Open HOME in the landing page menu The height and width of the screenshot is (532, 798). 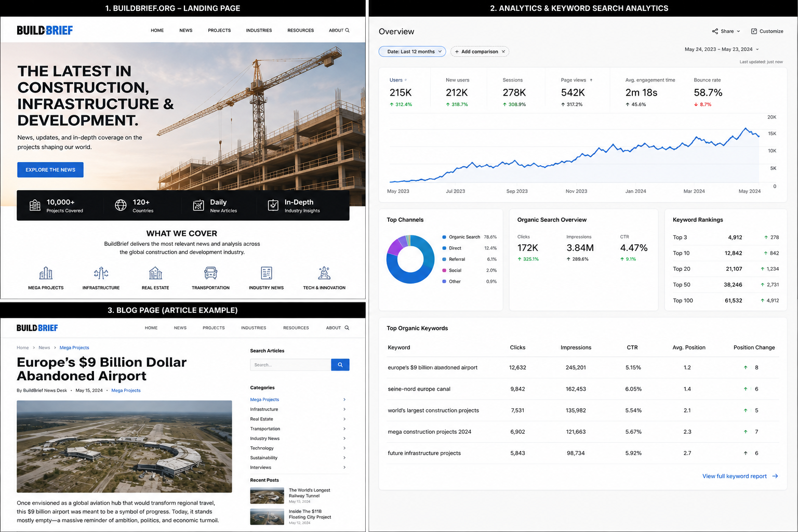[x=157, y=31]
